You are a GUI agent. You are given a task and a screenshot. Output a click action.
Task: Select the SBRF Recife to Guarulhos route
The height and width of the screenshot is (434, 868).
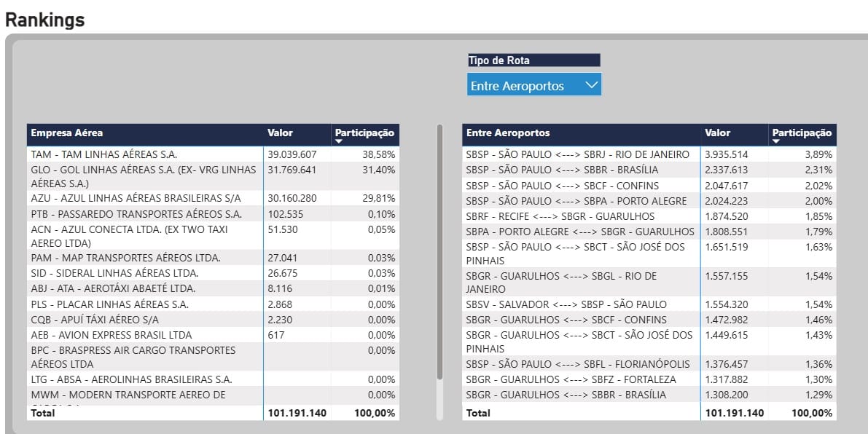click(560, 216)
